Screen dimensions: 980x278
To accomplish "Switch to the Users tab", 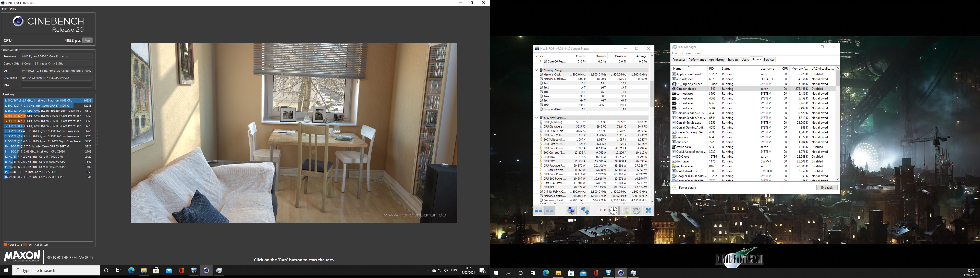I will [745, 60].
